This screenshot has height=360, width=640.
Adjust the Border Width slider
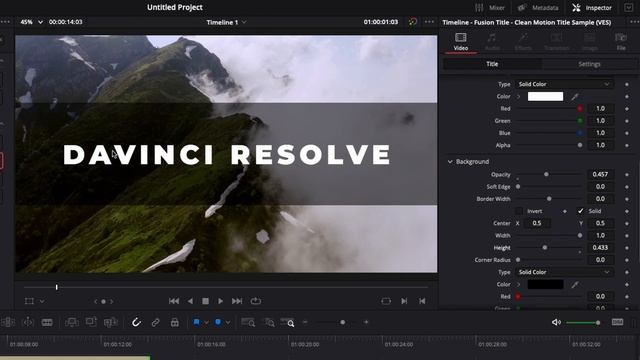[x=549, y=199]
